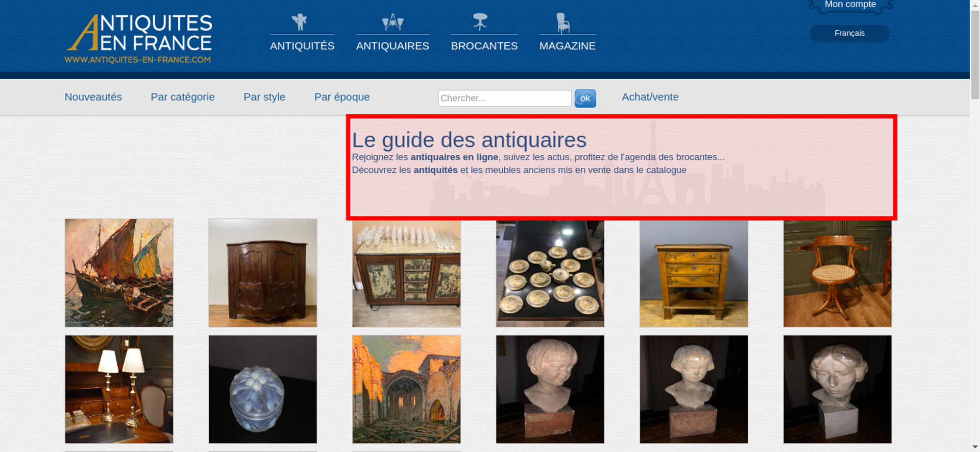Open the blue opalescent glass box thumbnail
The image size is (980, 452).
(x=263, y=389)
